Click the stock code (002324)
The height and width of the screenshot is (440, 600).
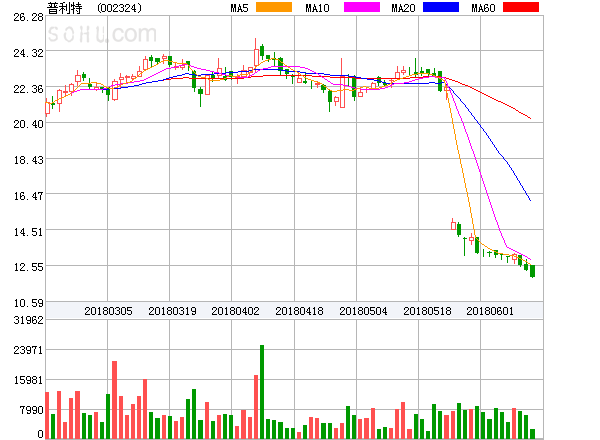pyautogui.click(x=119, y=8)
